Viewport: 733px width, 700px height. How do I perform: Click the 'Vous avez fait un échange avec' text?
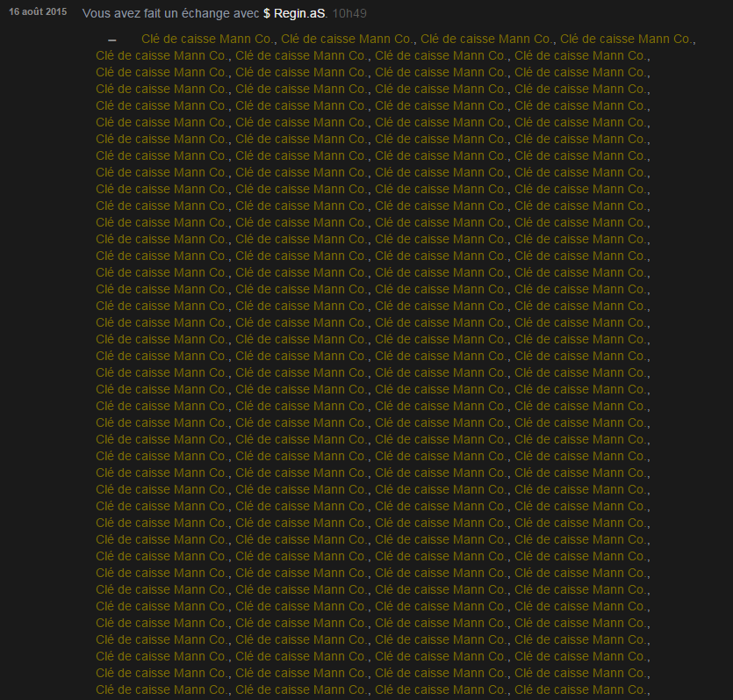170,14
